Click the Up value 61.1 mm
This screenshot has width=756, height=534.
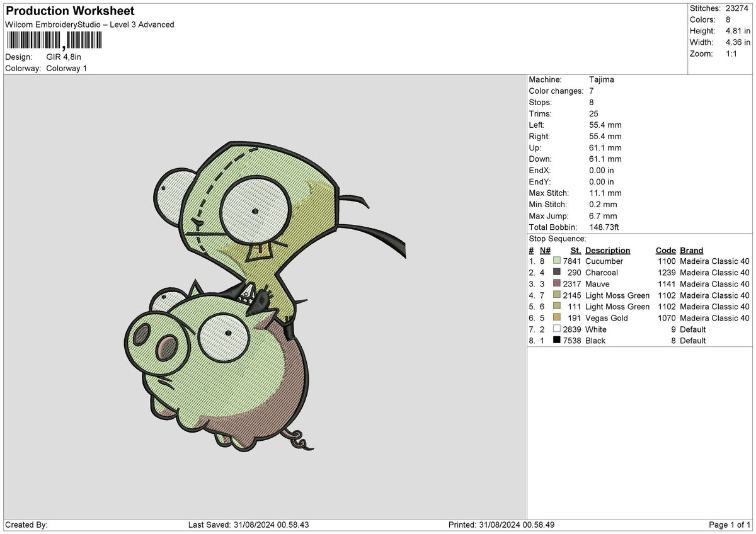point(605,147)
